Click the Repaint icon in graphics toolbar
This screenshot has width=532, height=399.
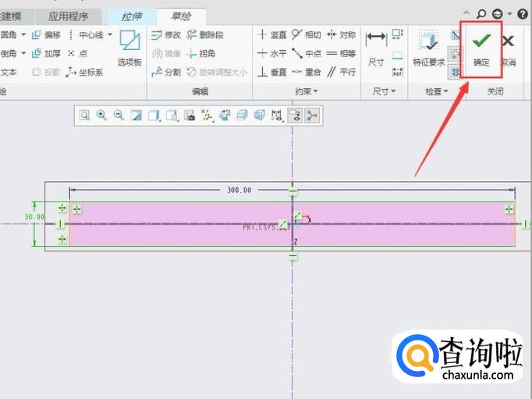[137, 116]
